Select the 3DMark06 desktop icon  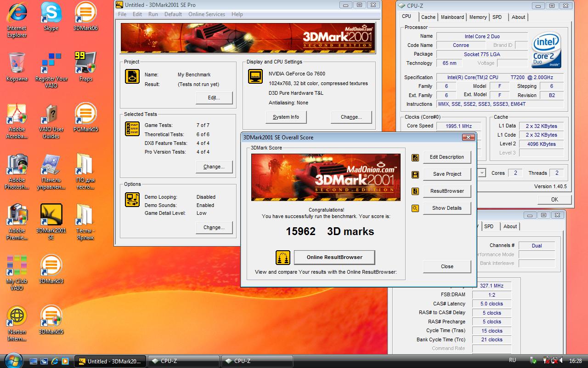tap(85, 17)
